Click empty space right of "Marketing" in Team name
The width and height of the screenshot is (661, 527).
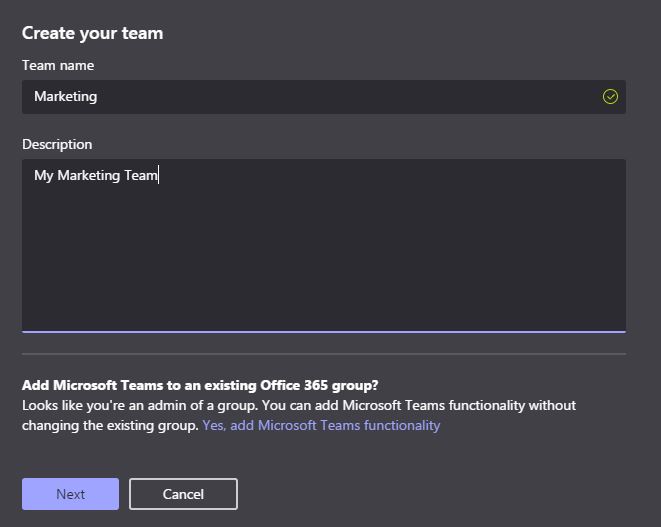[x=350, y=97]
